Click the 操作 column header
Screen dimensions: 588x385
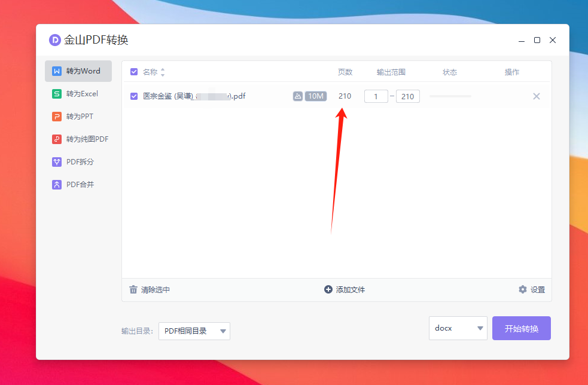(512, 72)
